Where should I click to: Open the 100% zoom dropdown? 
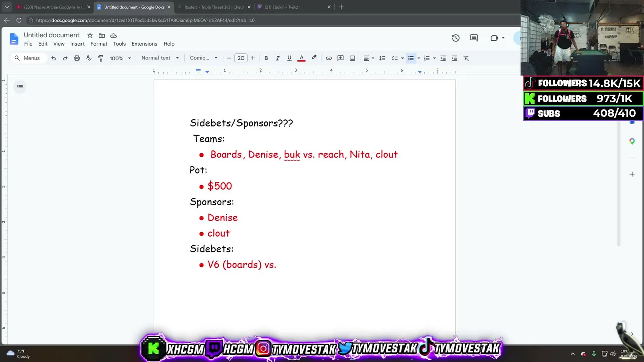[120, 58]
